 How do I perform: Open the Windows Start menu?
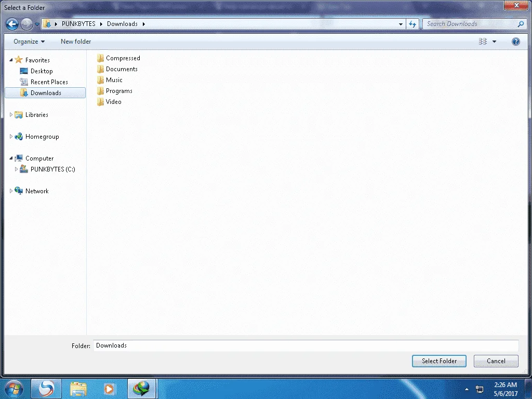[x=14, y=389]
